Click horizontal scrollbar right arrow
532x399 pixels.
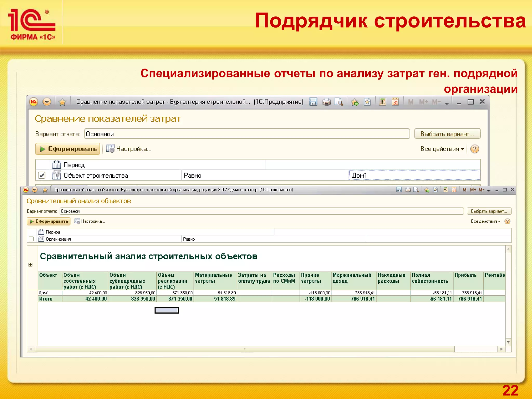pyautogui.click(x=501, y=349)
